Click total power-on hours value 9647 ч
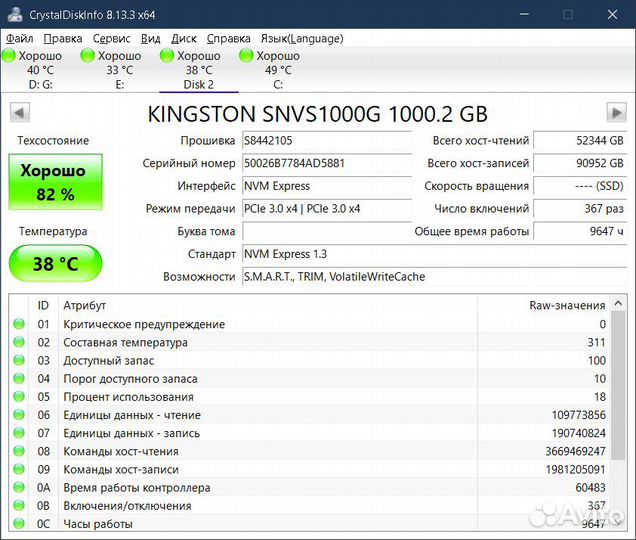The image size is (636, 540). (580, 232)
